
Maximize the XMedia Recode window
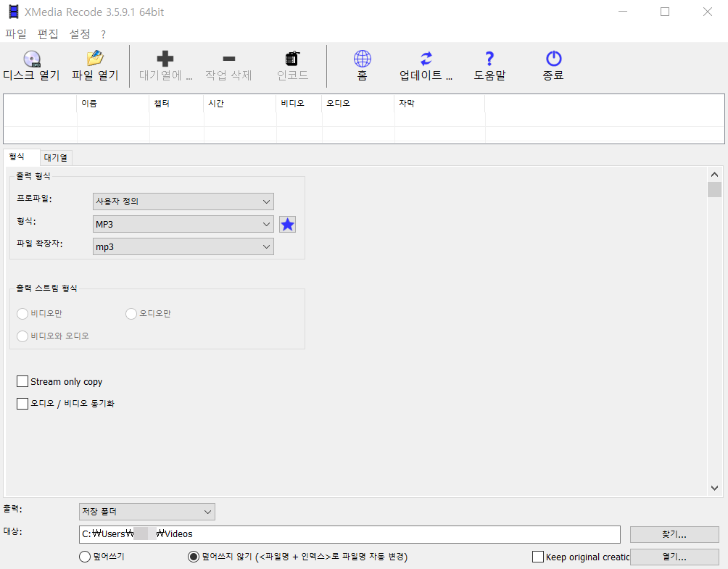[x=665, y=12]
